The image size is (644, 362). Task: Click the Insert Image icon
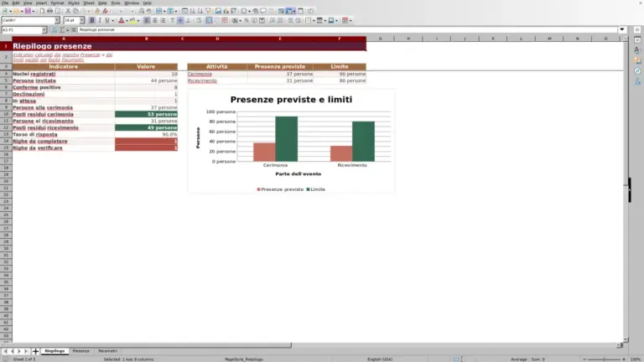(x=218, y=11)
